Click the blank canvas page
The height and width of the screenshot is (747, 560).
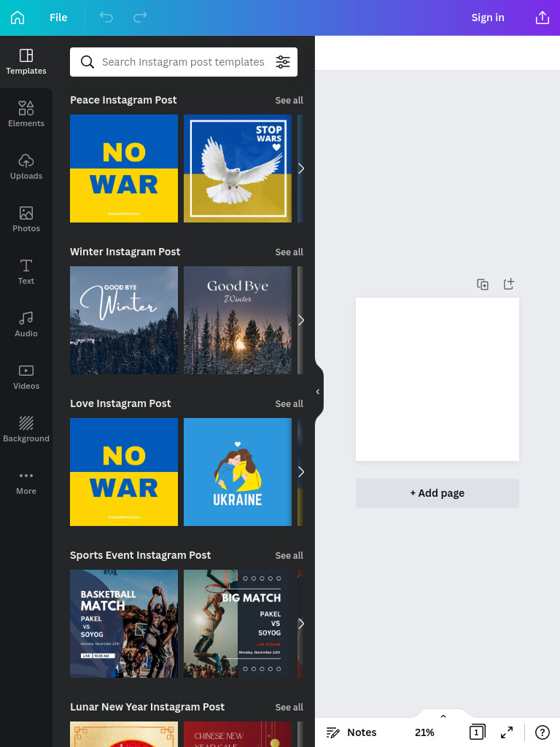(x=437, y=379)
